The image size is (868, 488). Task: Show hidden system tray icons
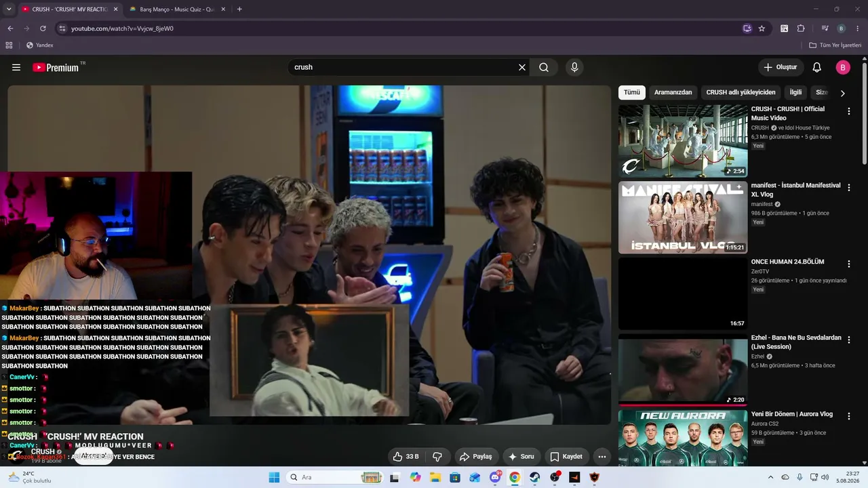point(771,477)
